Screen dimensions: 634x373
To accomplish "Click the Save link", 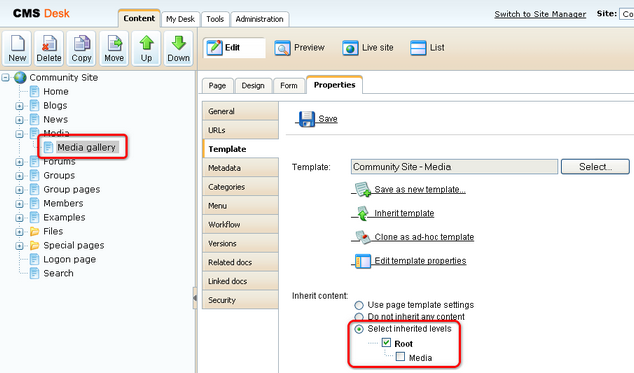I will (328, 119).
